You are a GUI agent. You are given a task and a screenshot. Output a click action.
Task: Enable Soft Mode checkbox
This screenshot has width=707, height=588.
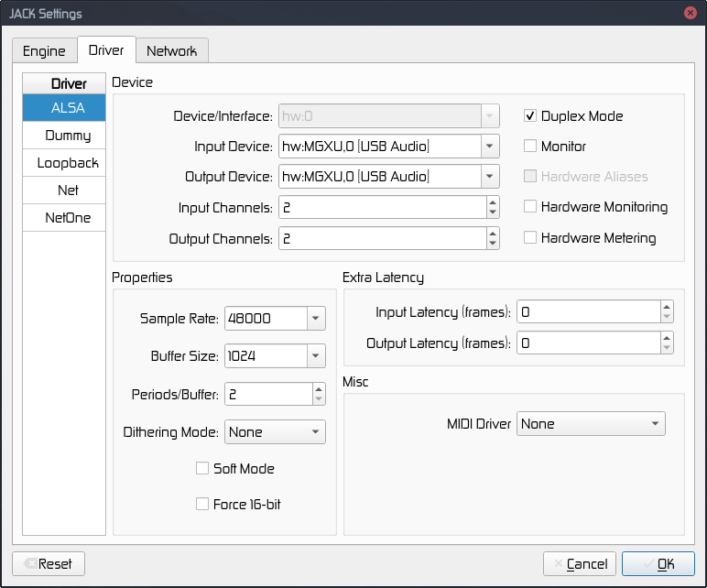coord(202,468)
